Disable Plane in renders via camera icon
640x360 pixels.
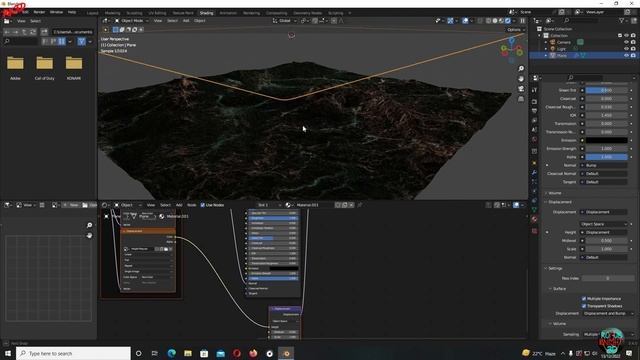tap(633, 55)
